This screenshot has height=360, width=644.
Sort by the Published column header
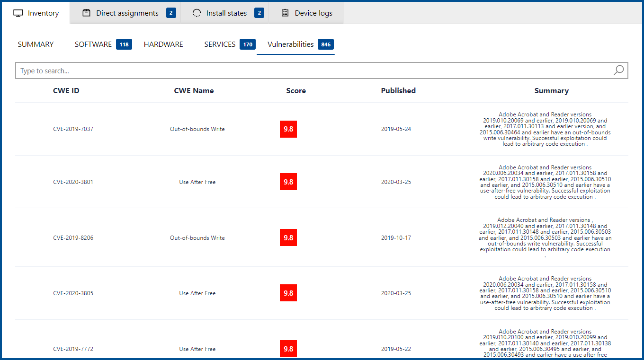click(398, 91)
